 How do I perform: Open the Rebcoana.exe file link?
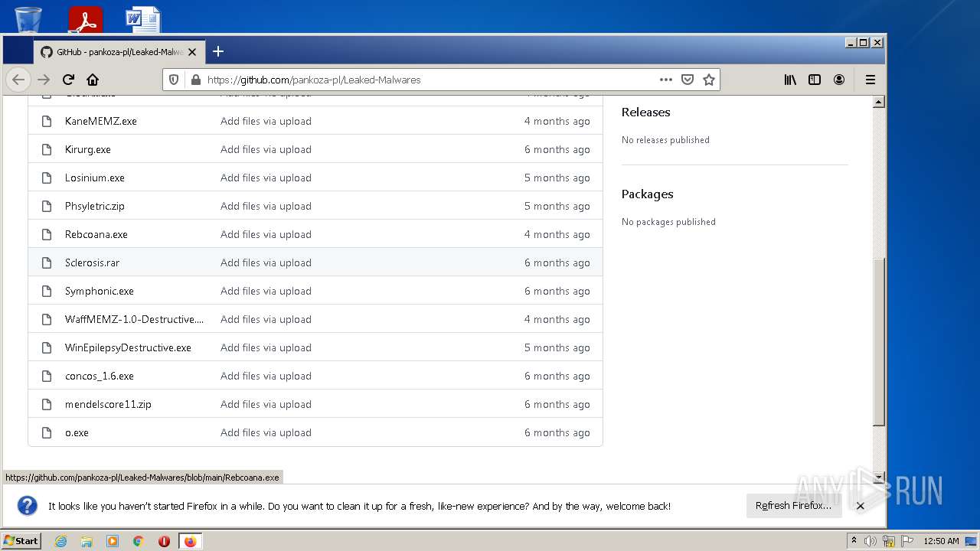tap(96, 234)
